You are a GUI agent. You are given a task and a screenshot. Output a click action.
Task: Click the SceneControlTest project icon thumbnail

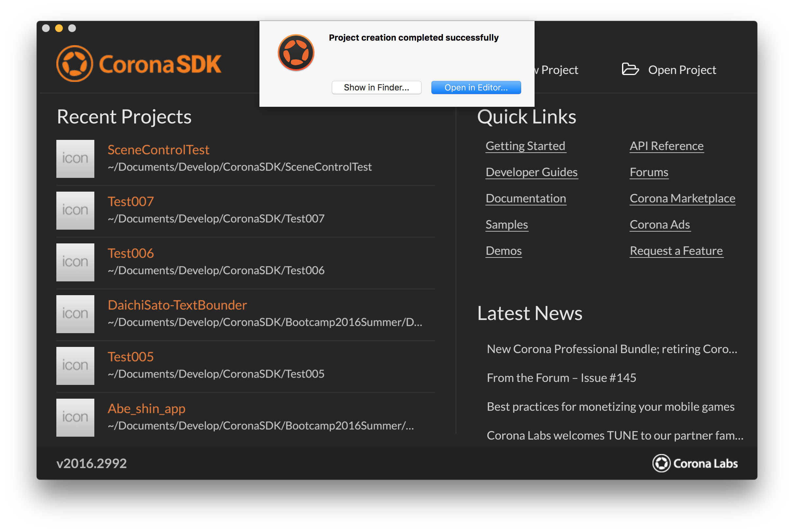point(75,159)
